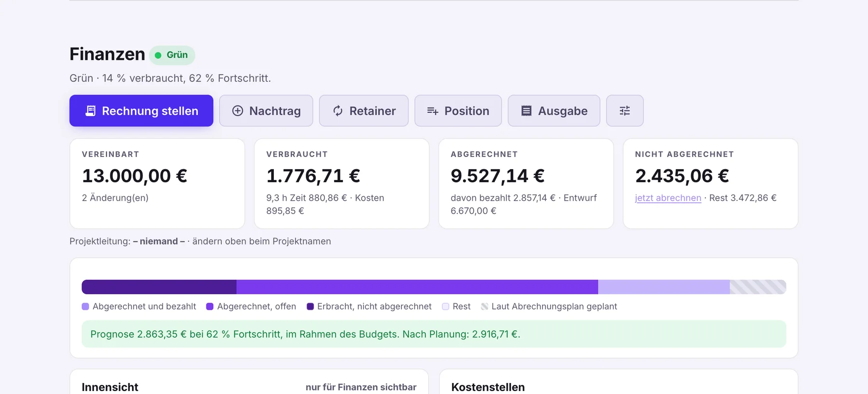Click the plus-circle icon on Nachtrag
This screenshot has height=394, width=868.
coord(238,111)
